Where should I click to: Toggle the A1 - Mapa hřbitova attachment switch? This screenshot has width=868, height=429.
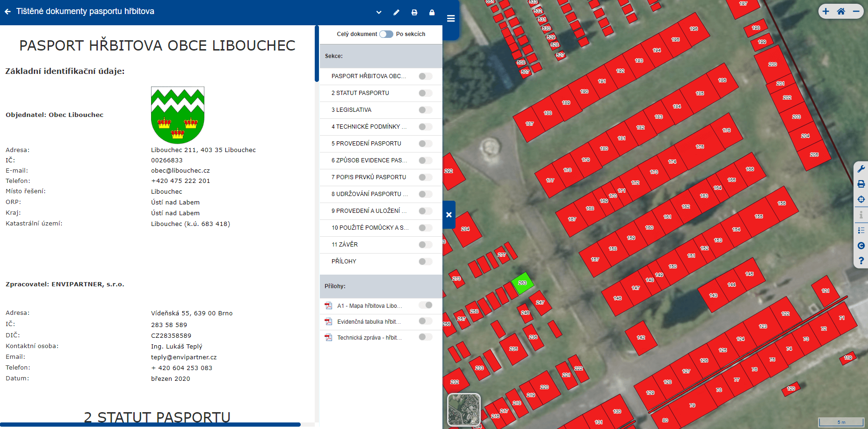[425, 305]
